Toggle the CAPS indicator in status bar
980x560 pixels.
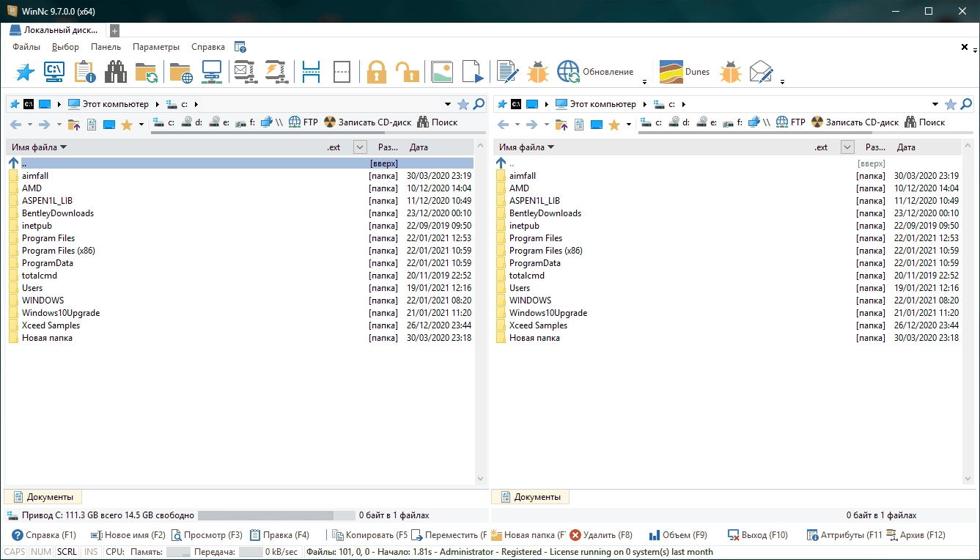click(15, 552)
